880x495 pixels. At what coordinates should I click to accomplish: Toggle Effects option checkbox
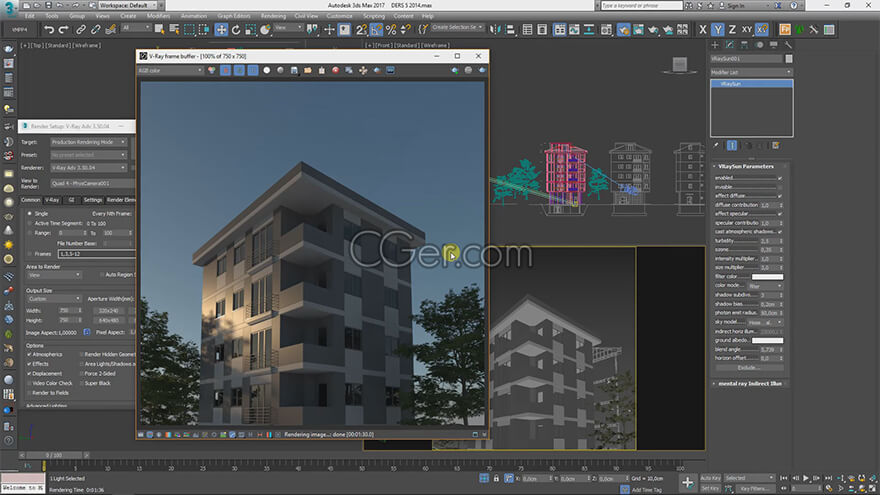30,364
